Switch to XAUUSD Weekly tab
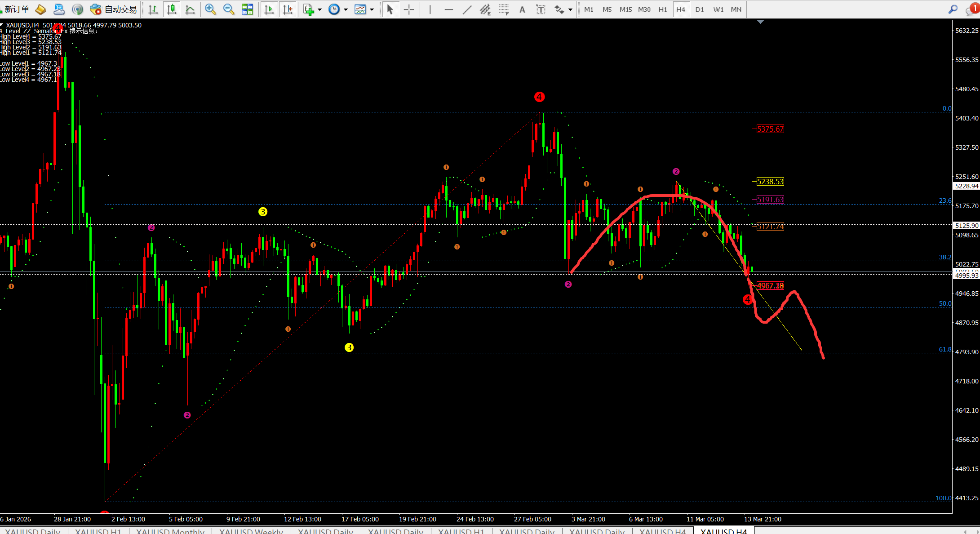Image resolution: width=980 pixels, height=534 pixels. click(x=251, y=531)
